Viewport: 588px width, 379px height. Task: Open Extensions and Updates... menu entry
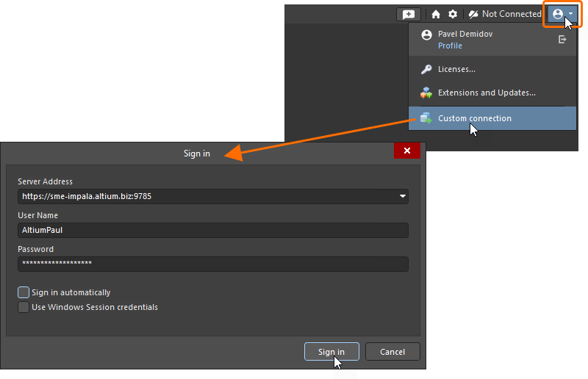492,93
